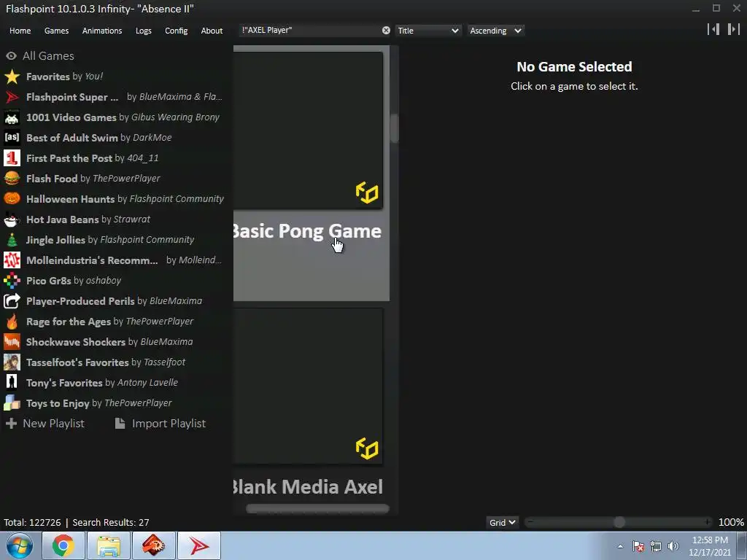Click the Shockwave Shockers orange icon
The width and height of the screenshot is (747, 560).
[x=12, y=342]
